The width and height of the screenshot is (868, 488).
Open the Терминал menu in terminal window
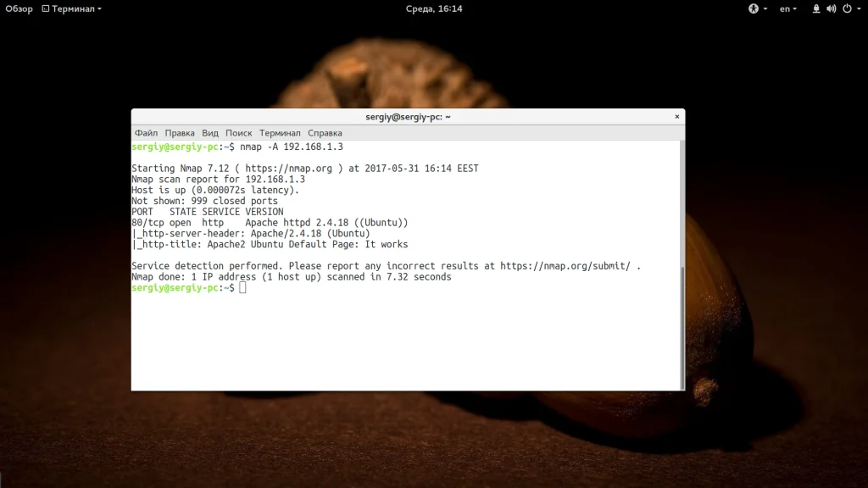[x=280, y=133]
